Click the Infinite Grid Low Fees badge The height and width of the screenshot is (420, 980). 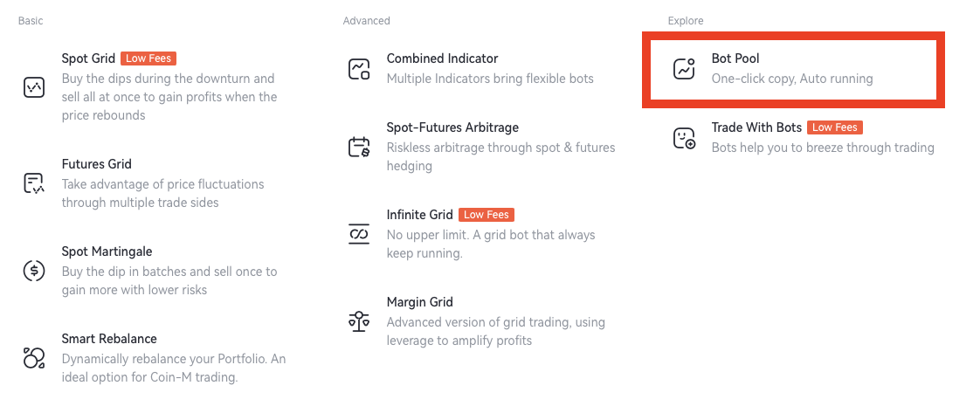tap(487, 215)
